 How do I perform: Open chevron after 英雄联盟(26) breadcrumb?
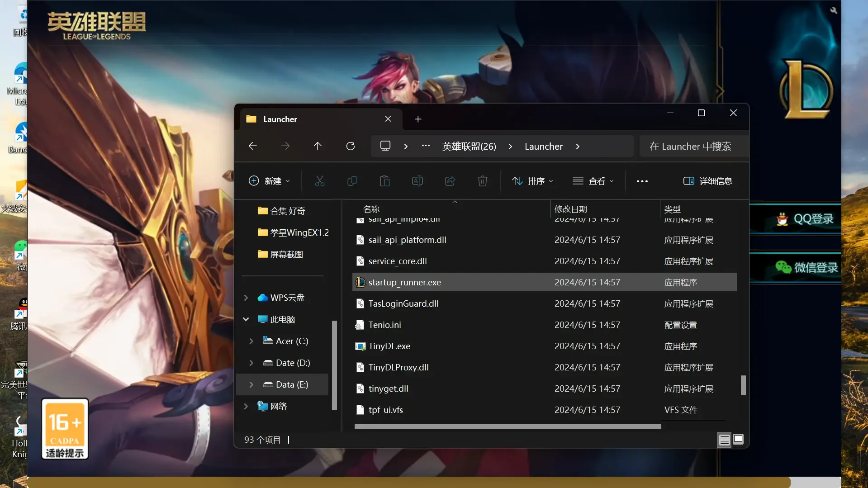[510, 146]
